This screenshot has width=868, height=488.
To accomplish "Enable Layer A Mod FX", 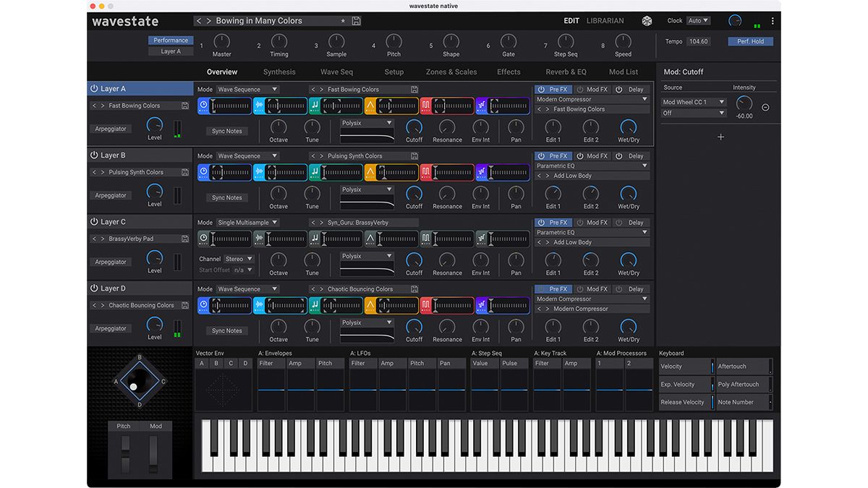I will (x=580, y=90).
